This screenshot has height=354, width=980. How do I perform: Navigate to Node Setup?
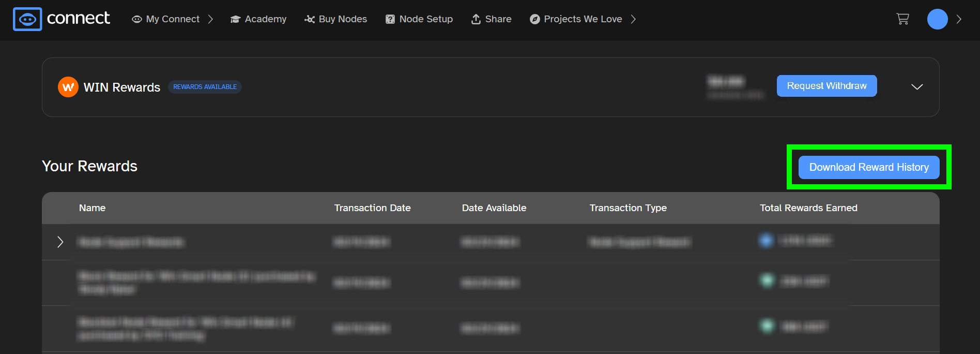pyautogui.click(x=419, y=19)
